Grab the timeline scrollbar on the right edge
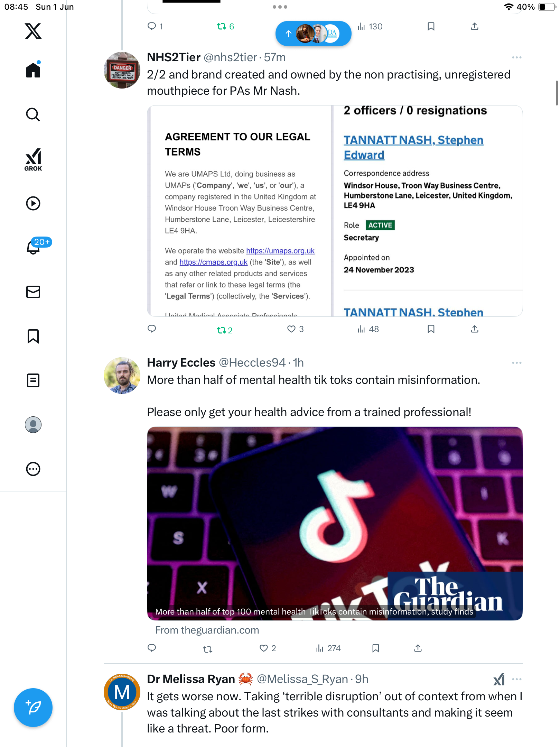 click(557, 93)
